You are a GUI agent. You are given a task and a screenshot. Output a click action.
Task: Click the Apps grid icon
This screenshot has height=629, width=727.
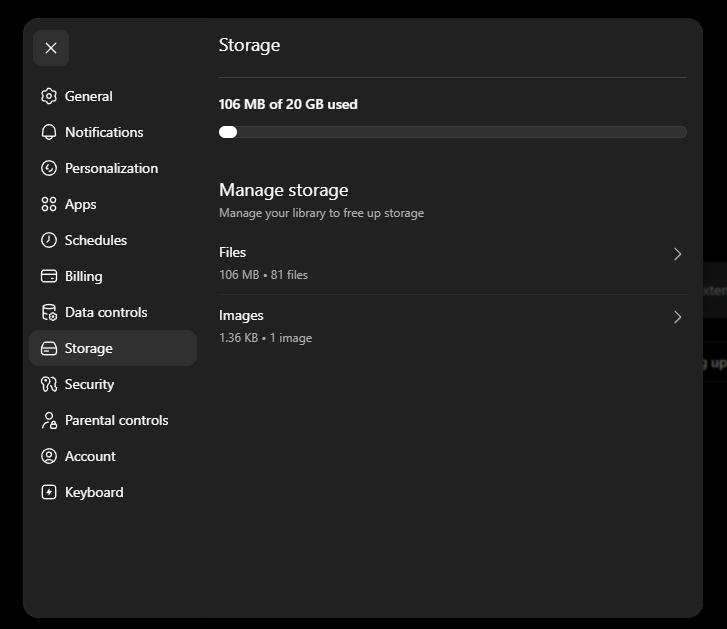pyautogui.click(x=49, y=204)
